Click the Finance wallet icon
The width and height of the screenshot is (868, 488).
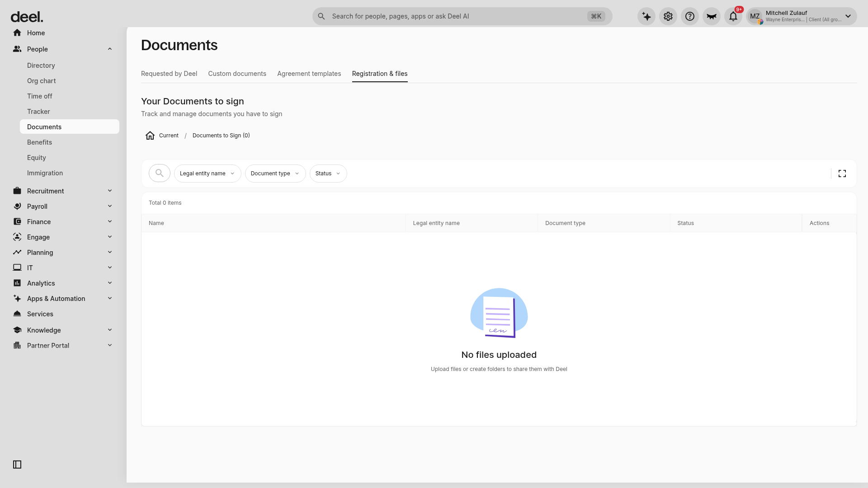click(17, 222)
